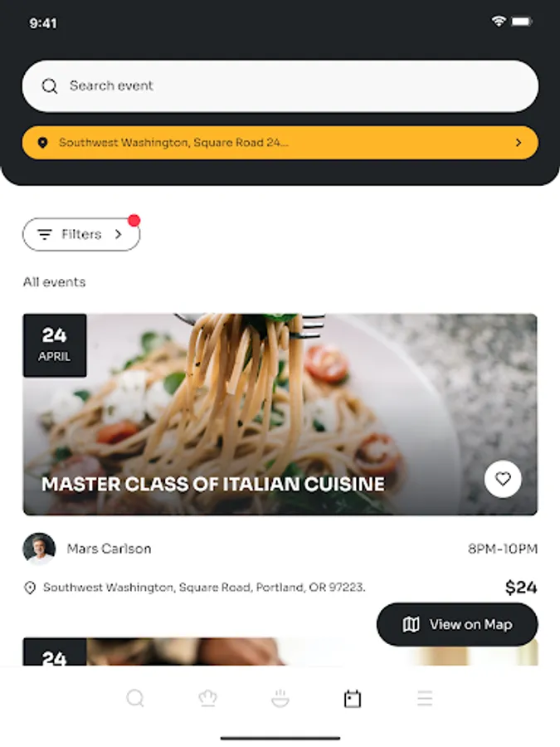Tap the location pin icon in yellow bar
This screenshot has height=747, width=560.
(42, 143)
